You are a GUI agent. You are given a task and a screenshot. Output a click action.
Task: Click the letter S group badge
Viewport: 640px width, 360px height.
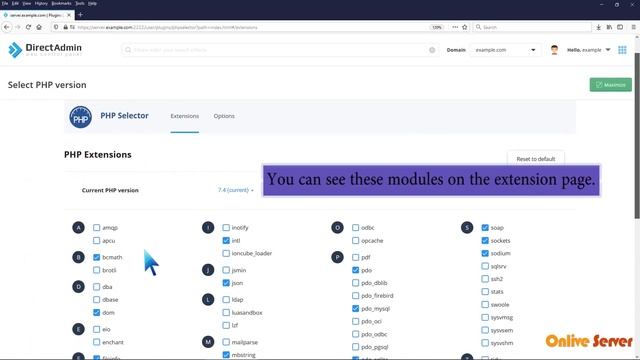[x=467, y=227]
